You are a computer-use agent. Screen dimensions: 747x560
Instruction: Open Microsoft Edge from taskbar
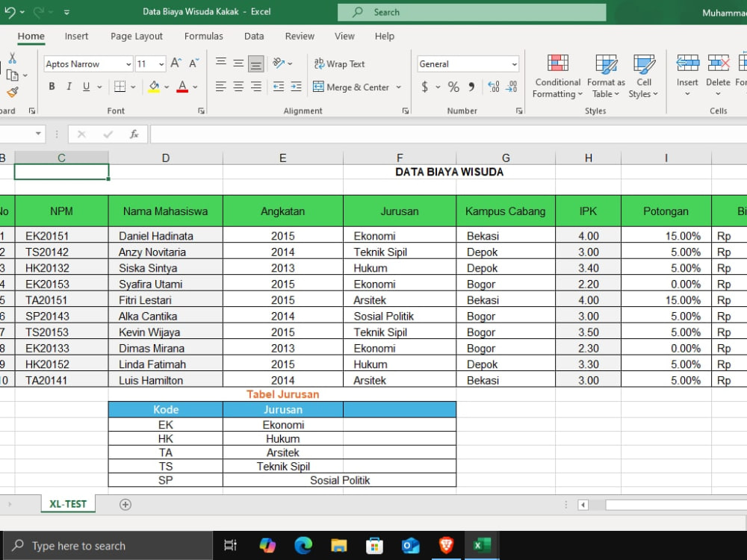click(x=303, y=545)
